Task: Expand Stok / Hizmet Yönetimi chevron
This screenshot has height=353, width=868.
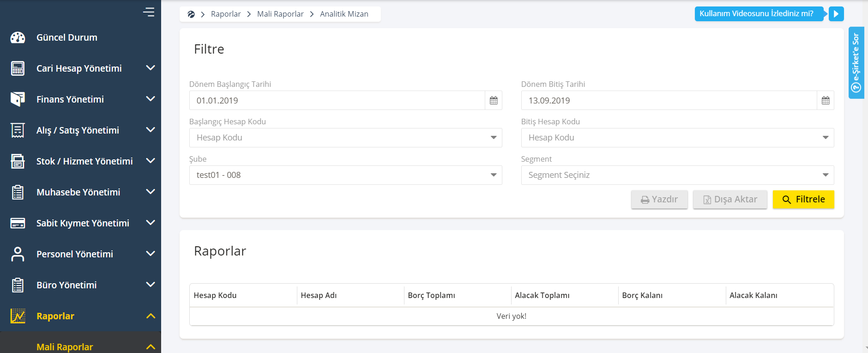Action: point(151,161)
